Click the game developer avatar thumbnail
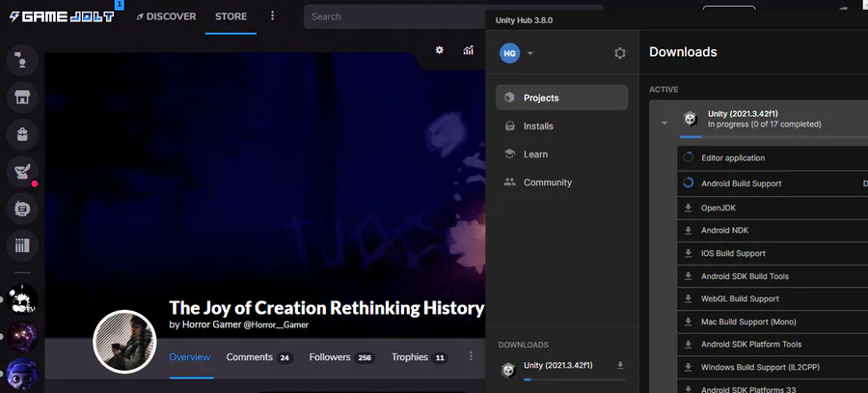 tap(124, 341)
